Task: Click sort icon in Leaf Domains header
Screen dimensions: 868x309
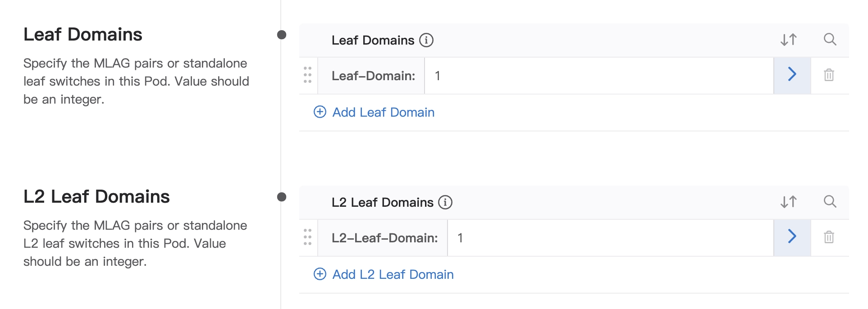Action: 789,40
